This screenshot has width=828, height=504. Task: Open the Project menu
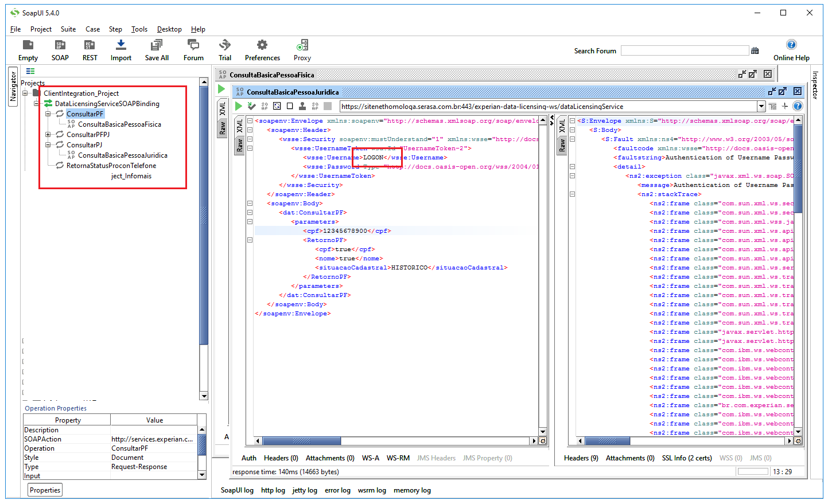(x=41, y=29)
